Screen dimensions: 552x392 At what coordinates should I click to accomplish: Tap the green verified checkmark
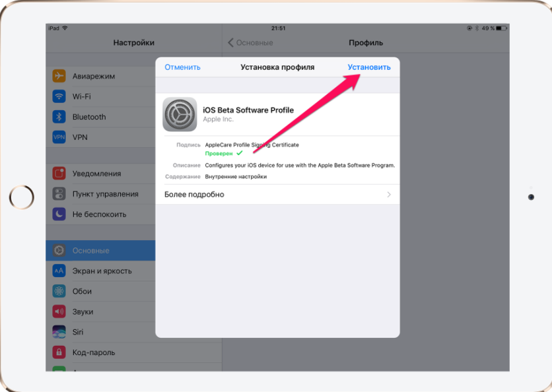(240, 153)
